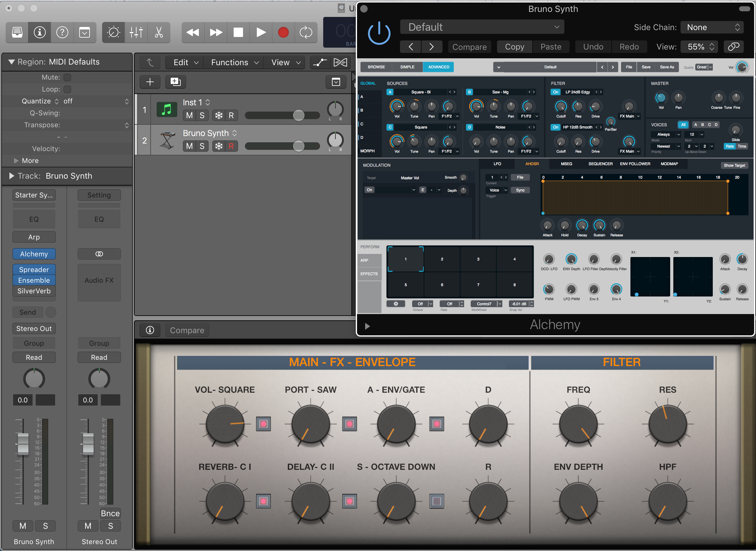The width and height of the screenshot is (756, 551).
Task: Open the Library panel icon
Action: [x=17, y=32]
